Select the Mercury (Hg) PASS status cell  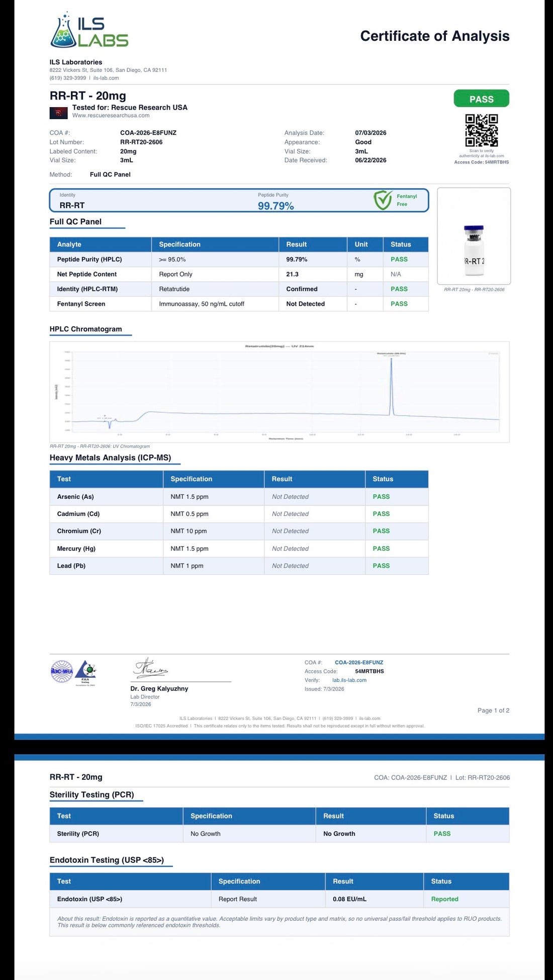397,549
